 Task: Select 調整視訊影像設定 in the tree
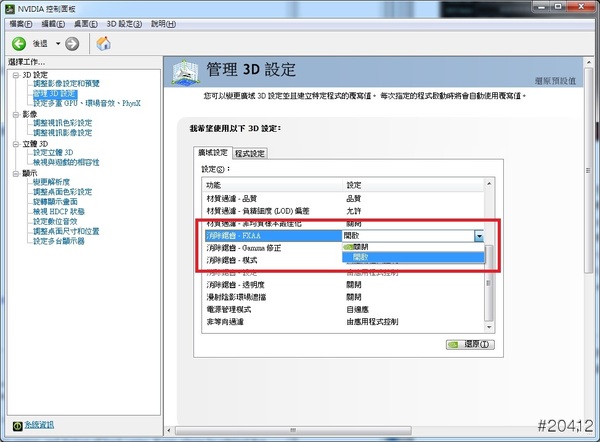[x=62, y=133]
